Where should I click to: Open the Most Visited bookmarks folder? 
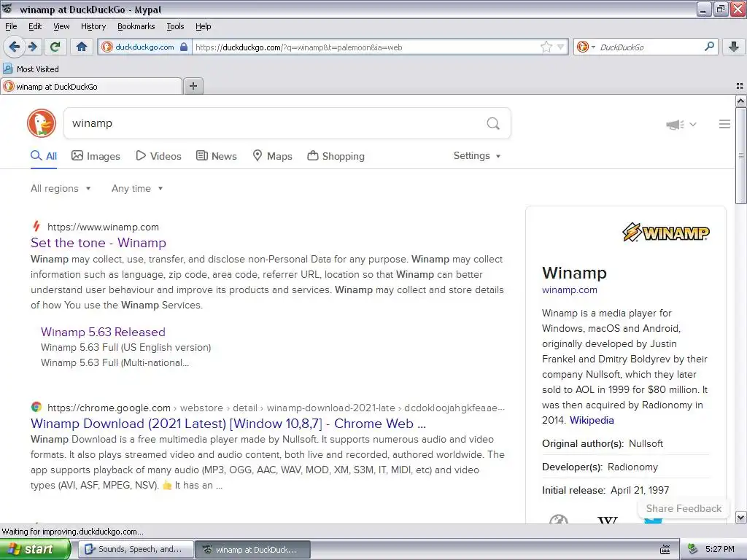point(31,69)
